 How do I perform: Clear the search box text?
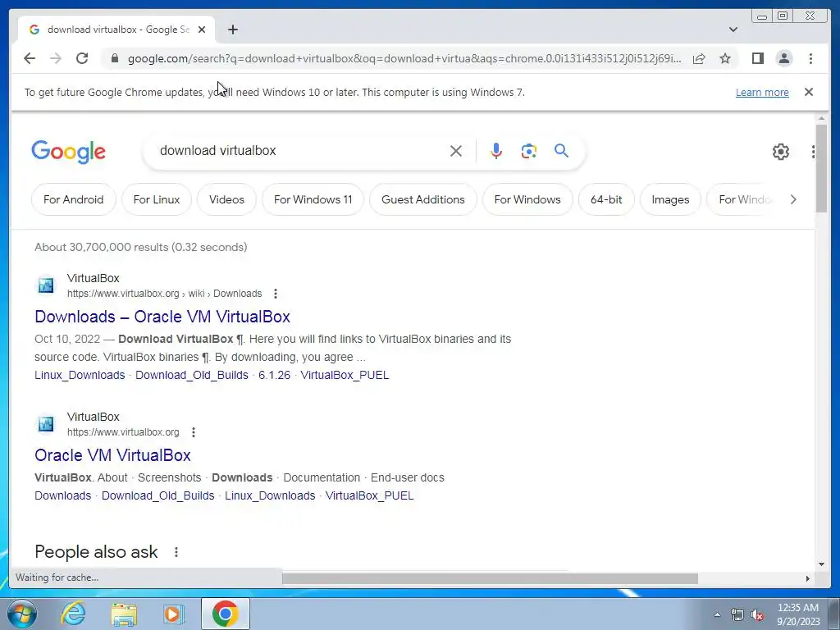coord(456,151)
